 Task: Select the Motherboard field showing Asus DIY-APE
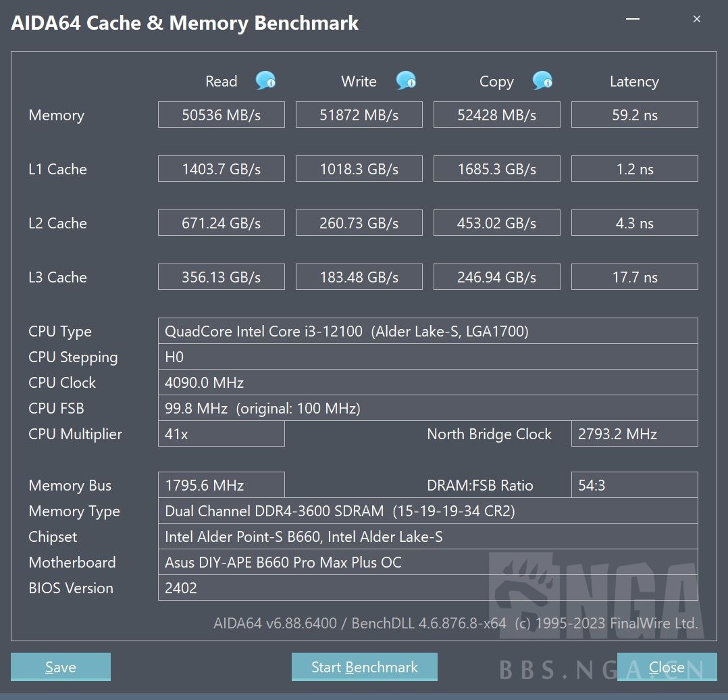[x=428, y=562]
